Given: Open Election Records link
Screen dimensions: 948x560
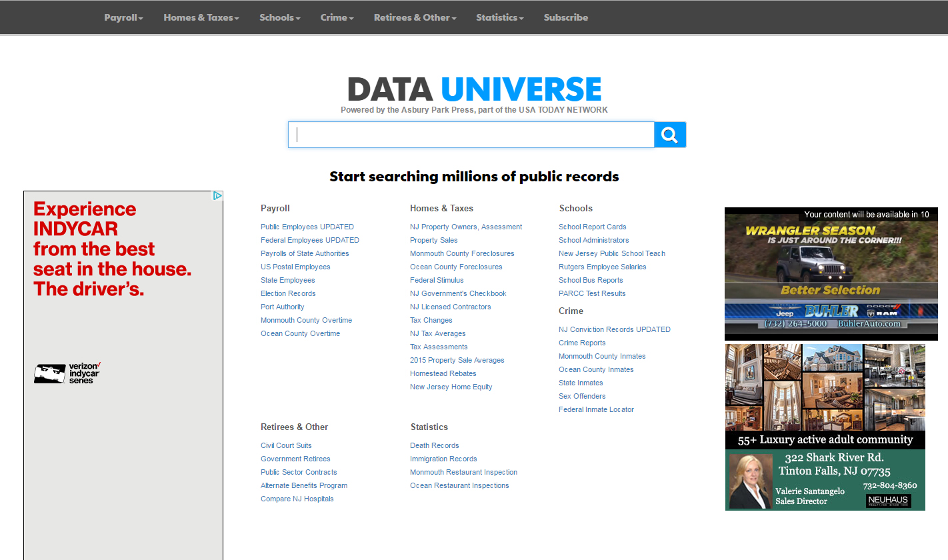Looking at the screenshot, I should tap(288, 293).
